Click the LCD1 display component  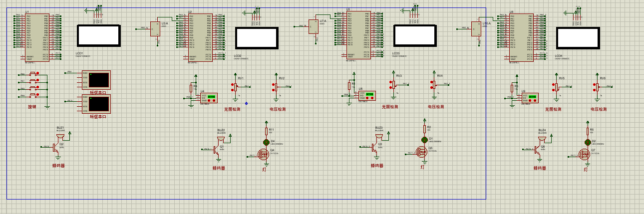98,35
